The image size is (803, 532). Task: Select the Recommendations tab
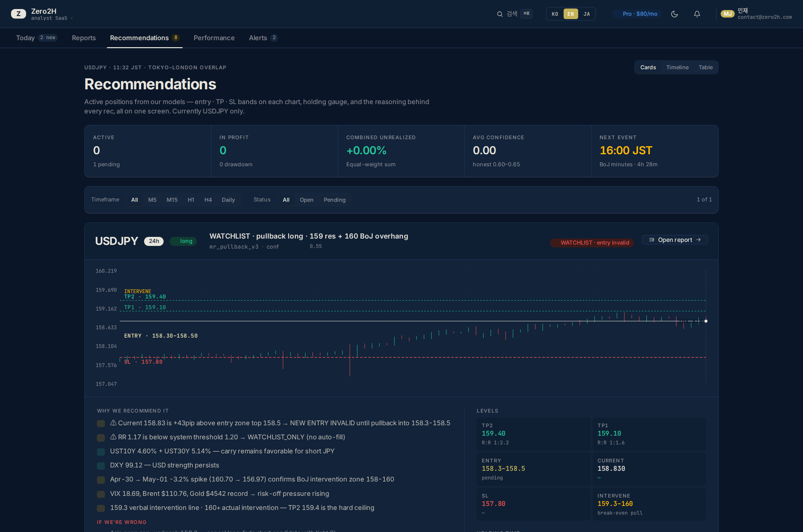[x=145, y=38]
